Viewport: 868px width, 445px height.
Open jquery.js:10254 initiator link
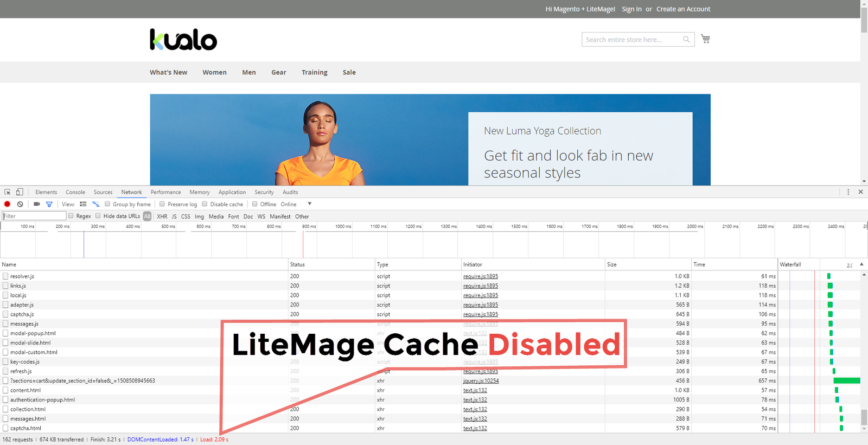481,381
